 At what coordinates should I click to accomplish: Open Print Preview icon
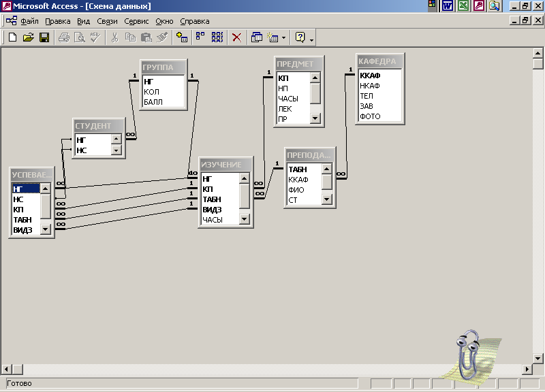pos(80,37)
